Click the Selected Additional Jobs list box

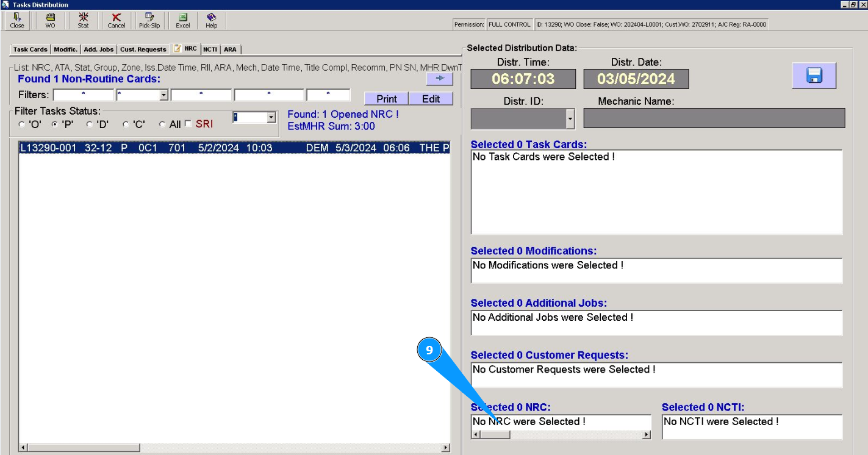tap(656, 323)
